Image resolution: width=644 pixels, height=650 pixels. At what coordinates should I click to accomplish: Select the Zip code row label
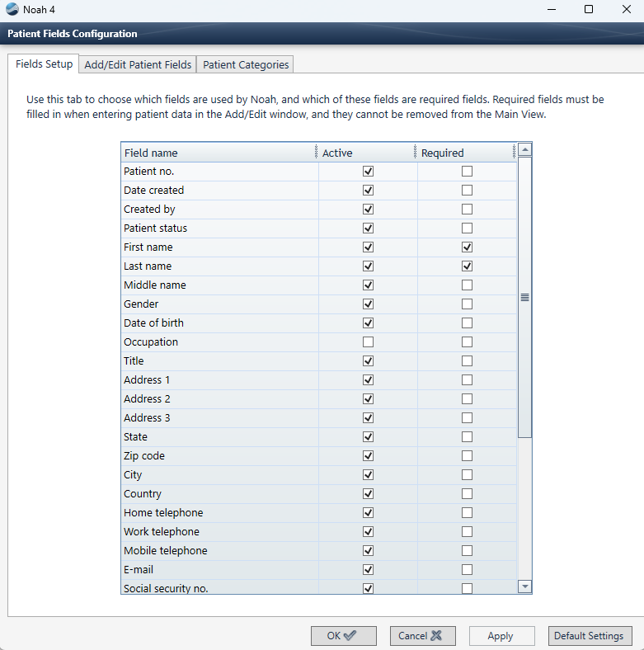tap(144, 456)
